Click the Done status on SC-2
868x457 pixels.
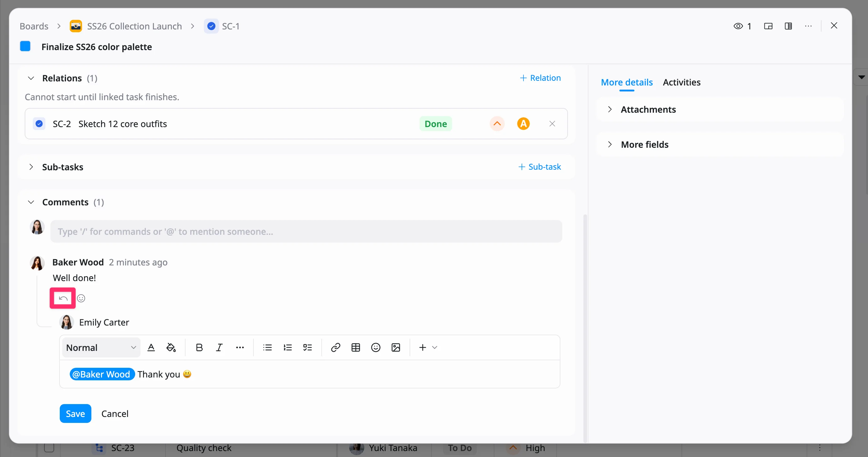click(436, 124)
